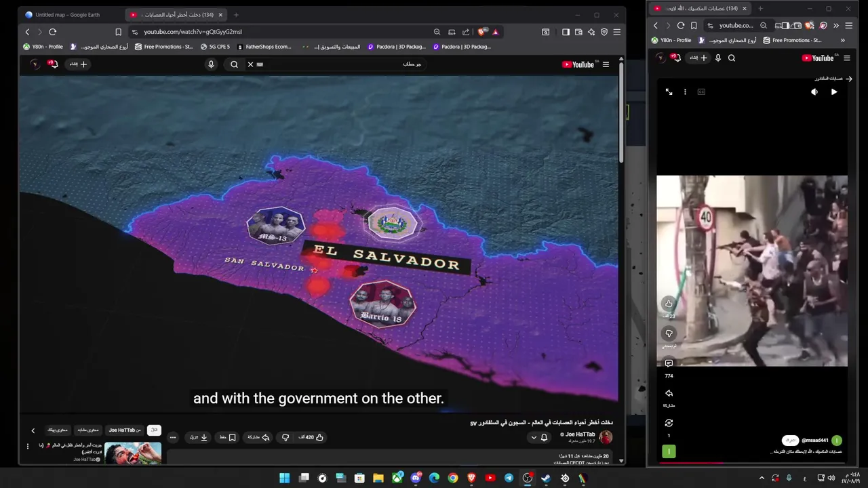Viewport: 868px width, 488px height.
Task: Clear the search box with the X icon
Action: [250, 64]
